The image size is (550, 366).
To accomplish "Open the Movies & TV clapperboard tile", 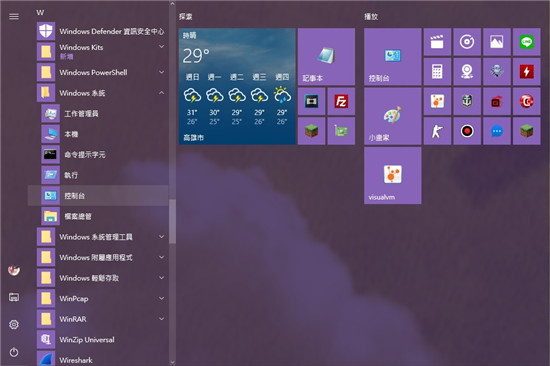I will click(x=437, y=42).
